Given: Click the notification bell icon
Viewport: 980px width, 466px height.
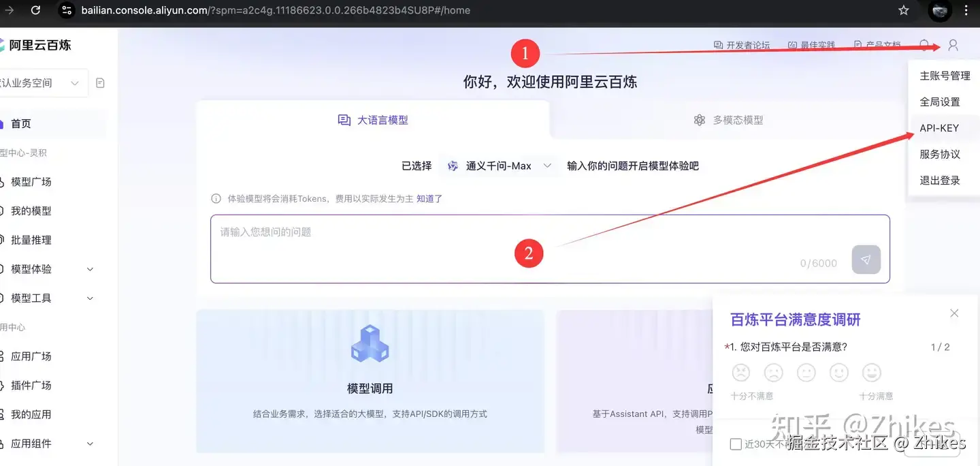Looking at the screenshot, I should point(924,45).
